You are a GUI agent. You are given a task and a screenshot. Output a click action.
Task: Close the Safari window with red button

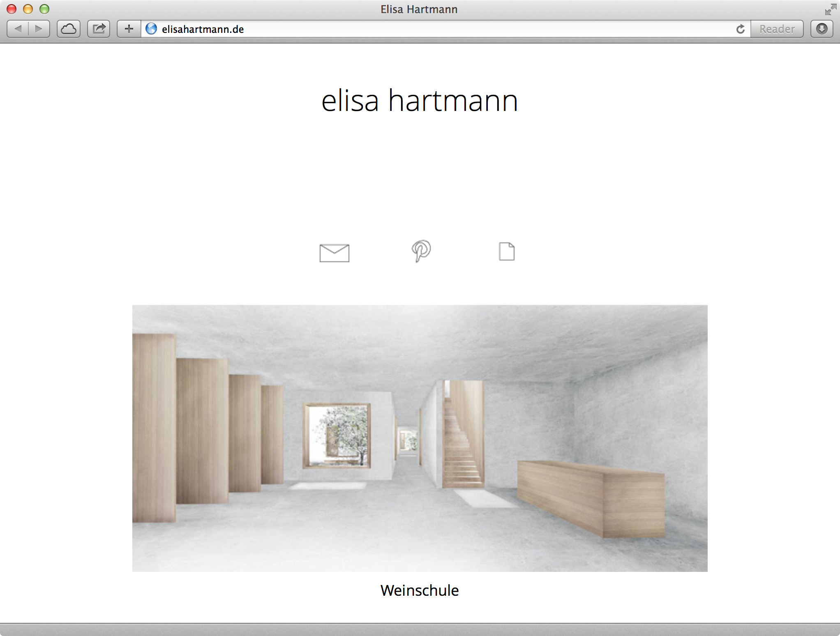click(x=12, y=9)
